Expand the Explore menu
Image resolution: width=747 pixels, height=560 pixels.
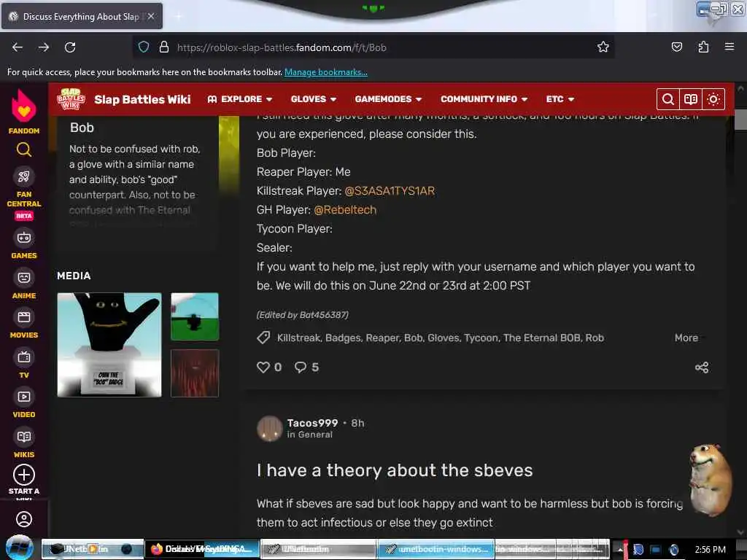tap(239, 99)
